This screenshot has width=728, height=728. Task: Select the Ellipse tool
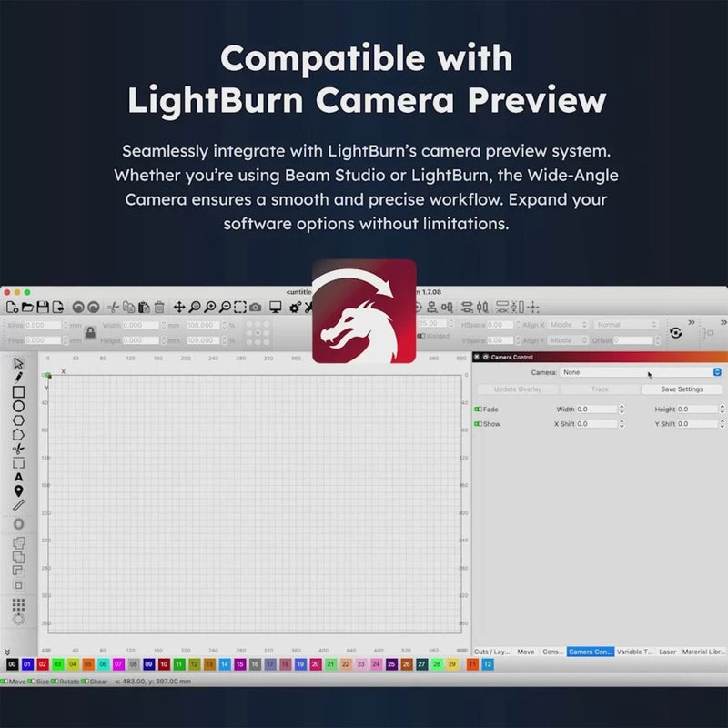18,406
